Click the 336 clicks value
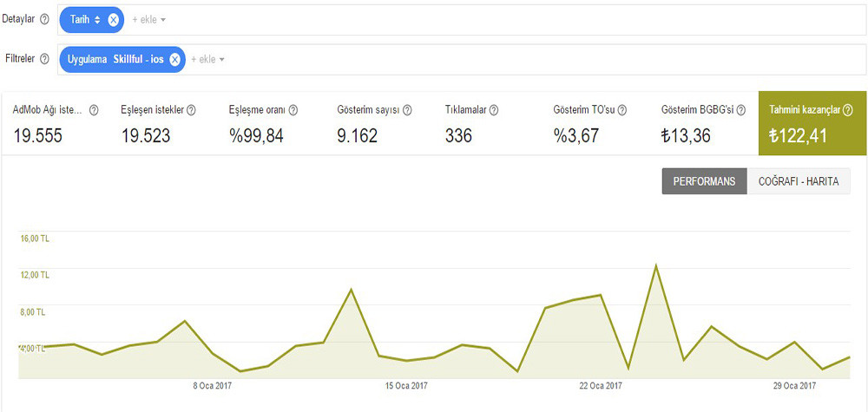 (x=458, y=136)
